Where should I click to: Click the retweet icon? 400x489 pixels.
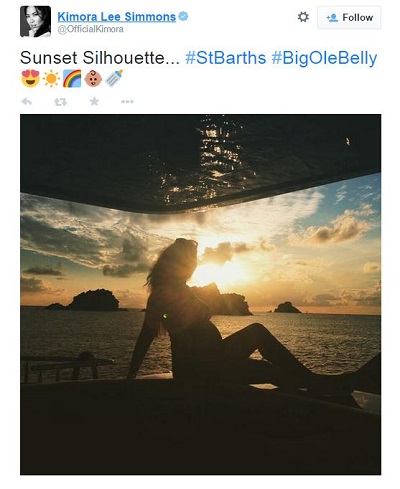coord(60,102)
